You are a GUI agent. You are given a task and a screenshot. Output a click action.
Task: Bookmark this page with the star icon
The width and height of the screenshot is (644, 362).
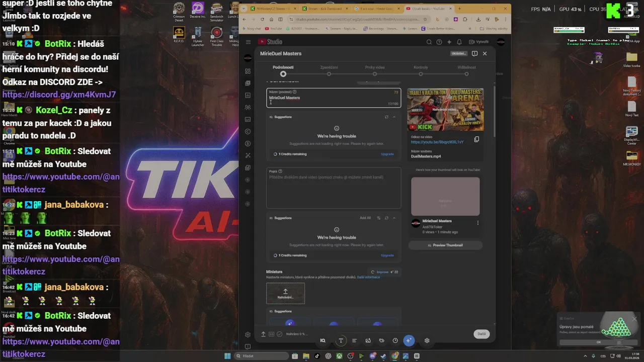pyautogui.click(x=425, y=19)
